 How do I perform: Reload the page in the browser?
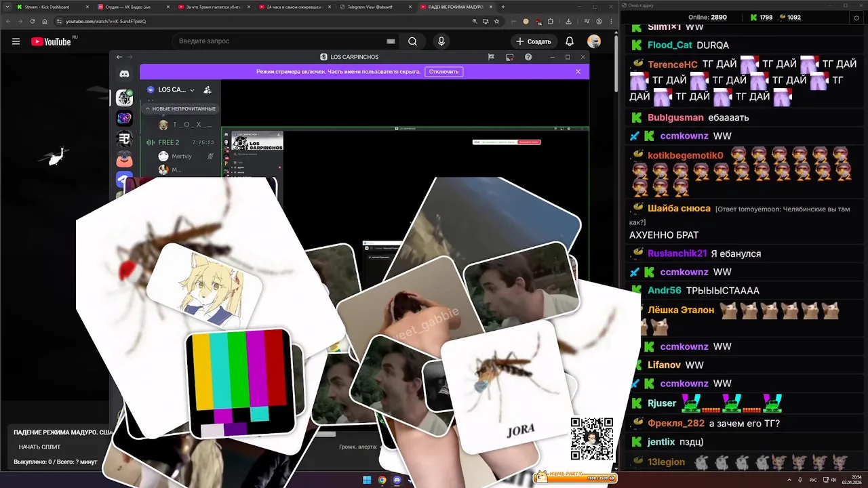(x=33, y=21)
